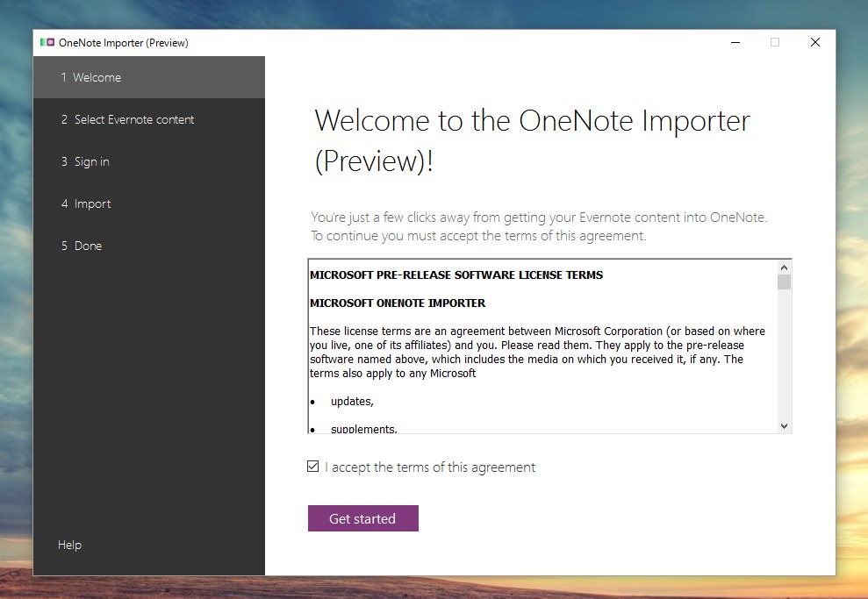Click 'MICROSOFT PRE-RELEASE SOFTWARE LICENSE TERMS' heading

456,275
